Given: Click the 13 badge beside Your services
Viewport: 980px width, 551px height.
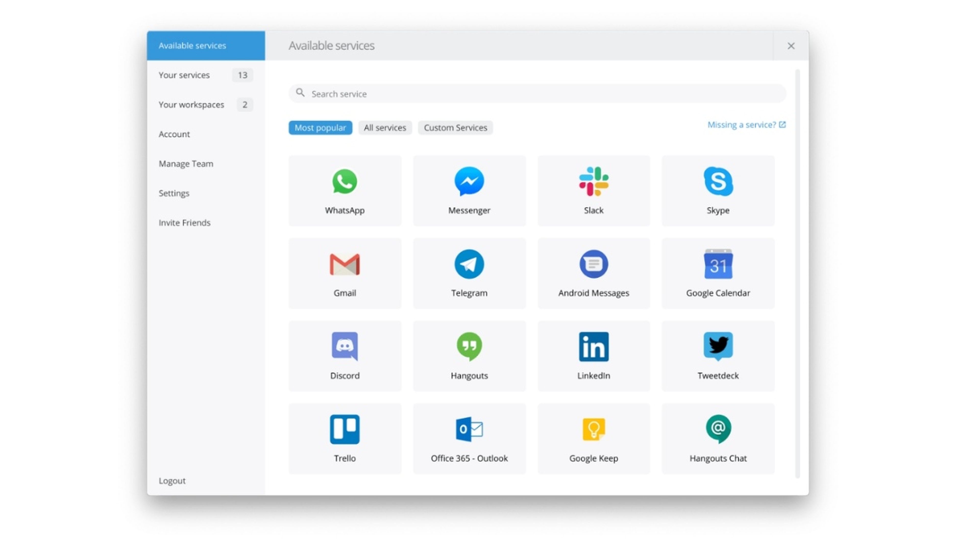Looking at the screenshot, I should [243, 75].
